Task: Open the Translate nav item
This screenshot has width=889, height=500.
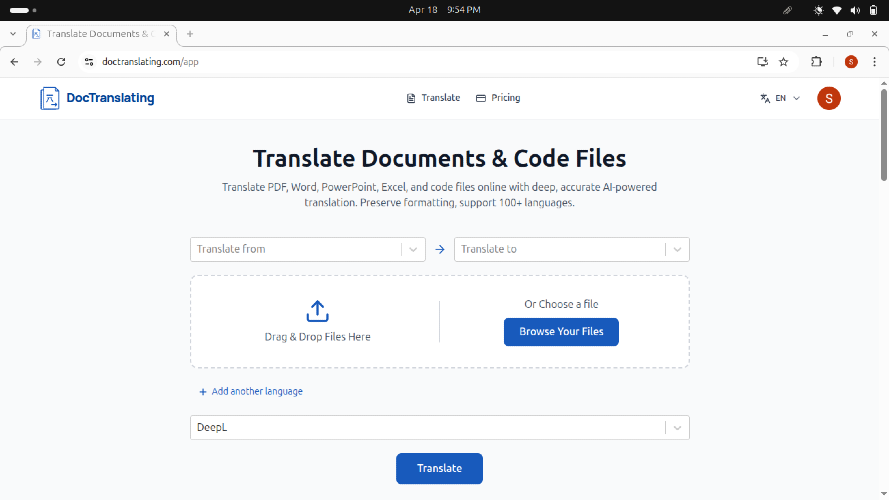Action: 433,98
